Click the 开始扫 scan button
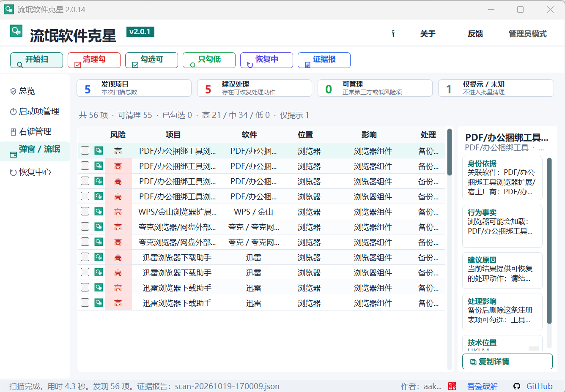The image size is (565, 392). point(36,60)
